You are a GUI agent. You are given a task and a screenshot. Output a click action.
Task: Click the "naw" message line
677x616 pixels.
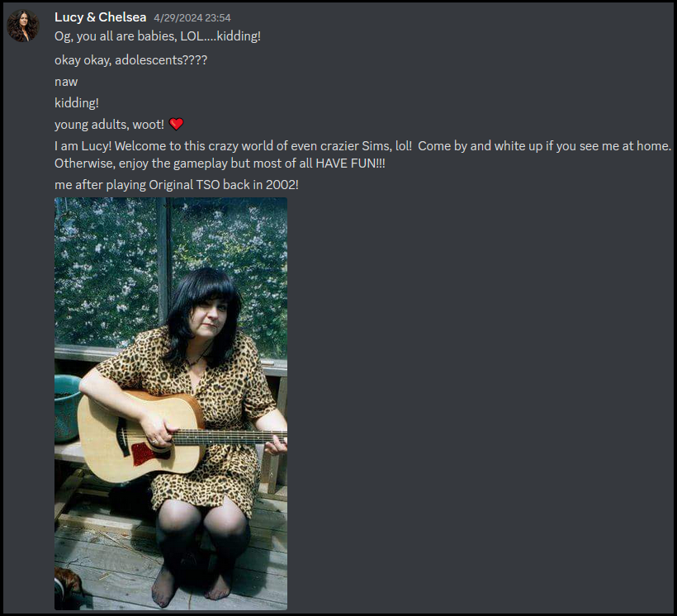click(66, 82)
